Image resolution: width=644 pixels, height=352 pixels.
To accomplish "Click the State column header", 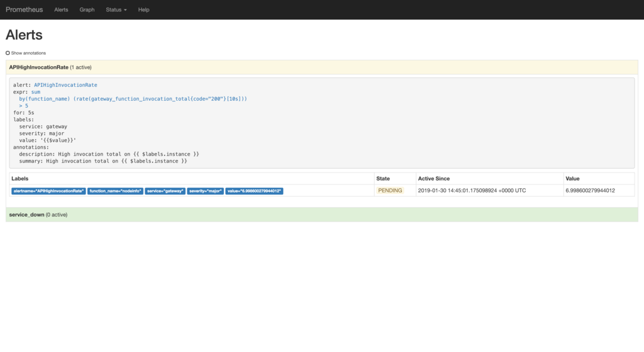I will tap(383, 178).
